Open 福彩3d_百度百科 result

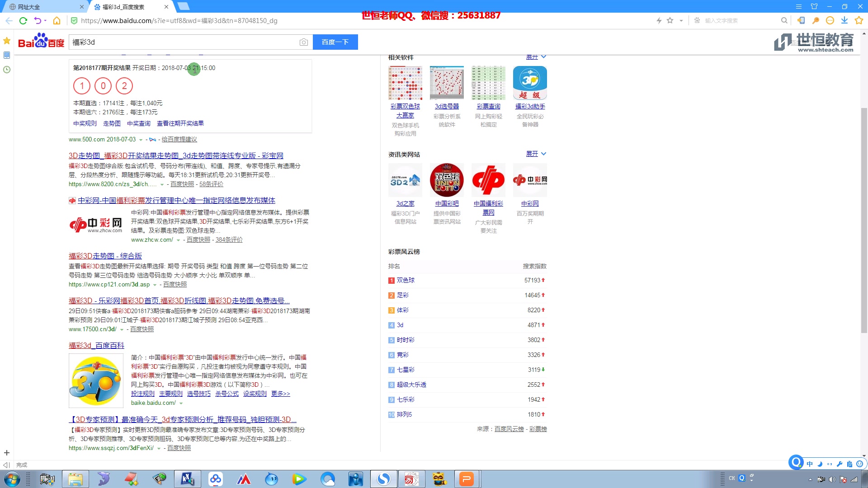pyautogui.click(x=96, y=345)
